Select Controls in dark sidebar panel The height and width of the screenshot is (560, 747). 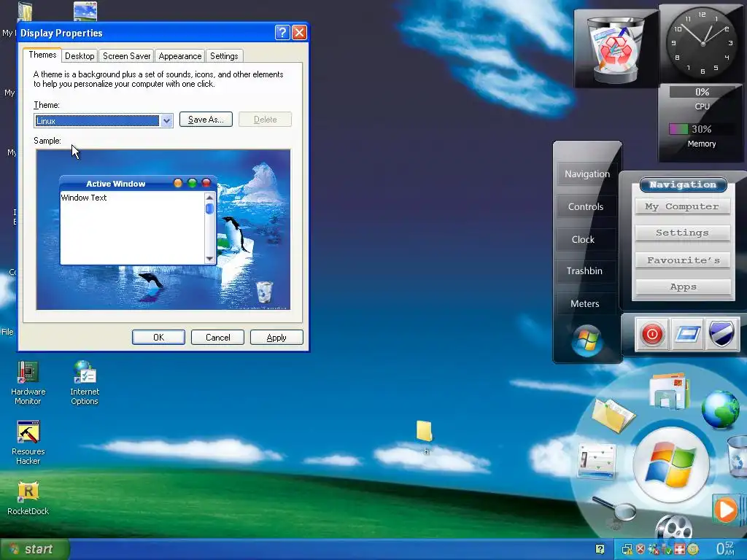(586, 206)
